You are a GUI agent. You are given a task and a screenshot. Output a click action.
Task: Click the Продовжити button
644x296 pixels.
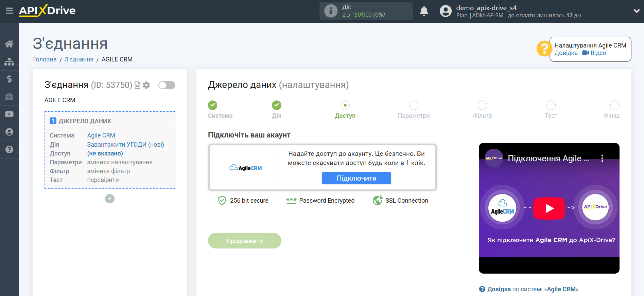pos(245,241)
